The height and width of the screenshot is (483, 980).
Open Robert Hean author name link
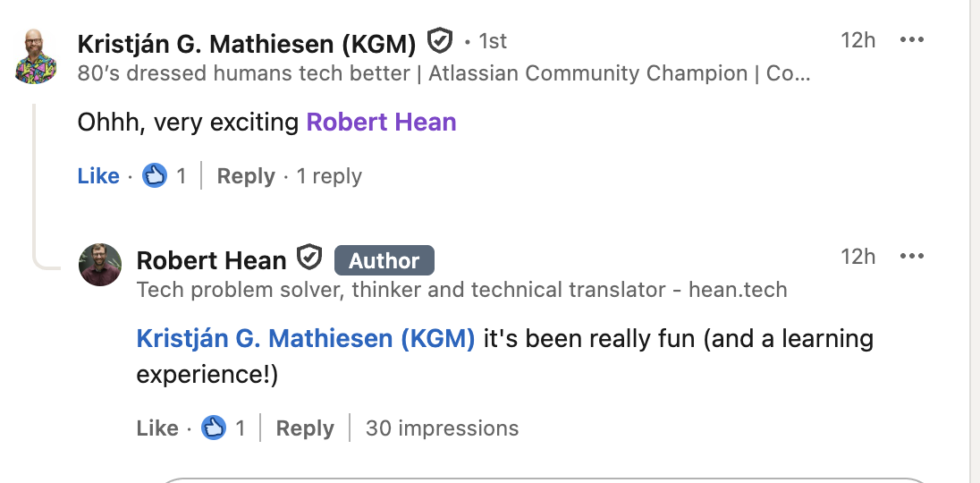coord(211,260)
